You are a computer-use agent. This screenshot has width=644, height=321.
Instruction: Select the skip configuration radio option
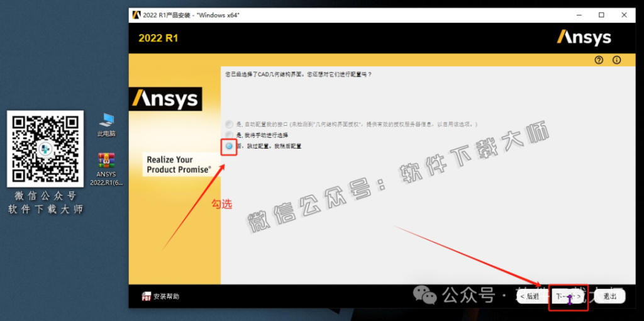[229, 146]
